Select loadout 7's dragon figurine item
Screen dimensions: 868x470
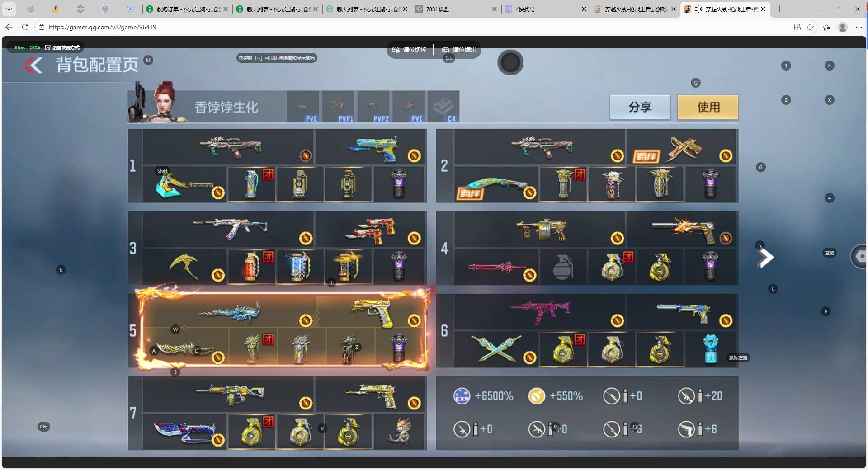tap(399, 431)
